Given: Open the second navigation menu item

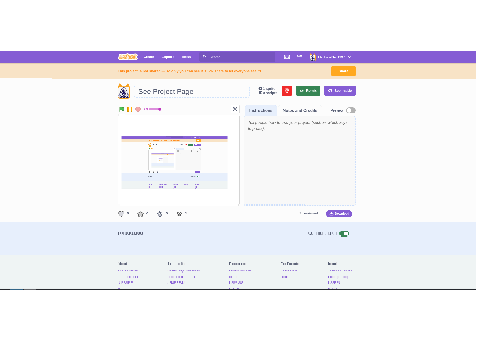Looking at the screenshot, I should tap(168, 57).
